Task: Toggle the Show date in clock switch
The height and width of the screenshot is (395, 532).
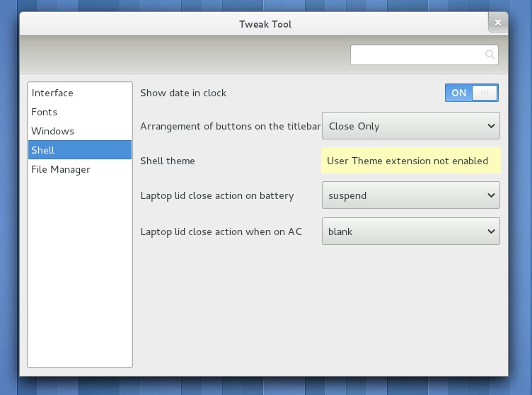Action: coord(472,93)
